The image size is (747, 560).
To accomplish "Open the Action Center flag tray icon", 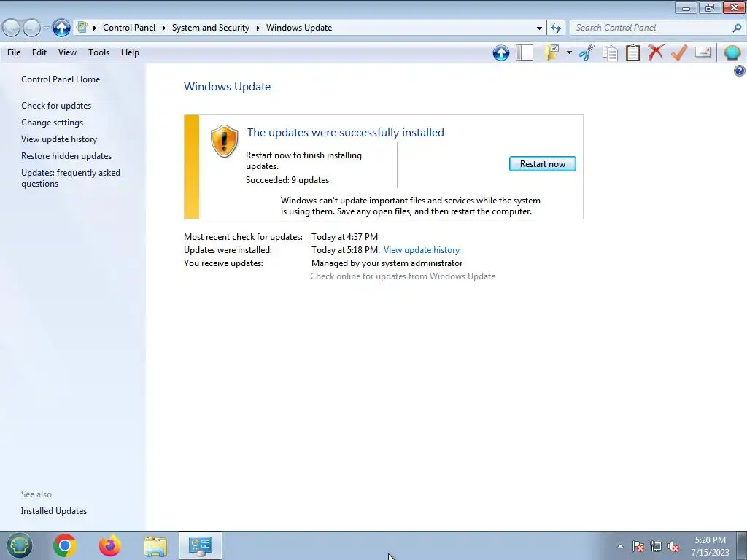I will click(638, 546).
